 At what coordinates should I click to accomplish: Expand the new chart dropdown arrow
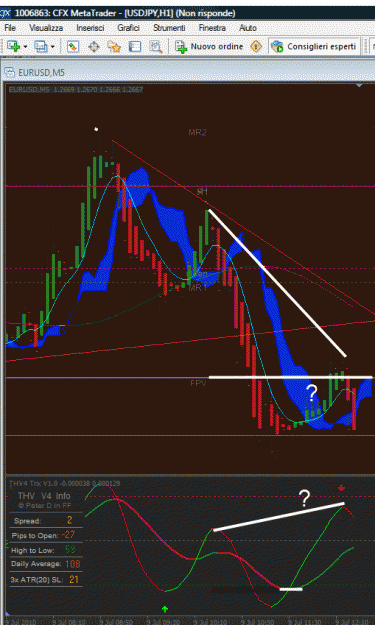pyautogui.click(x=25, y=47)
